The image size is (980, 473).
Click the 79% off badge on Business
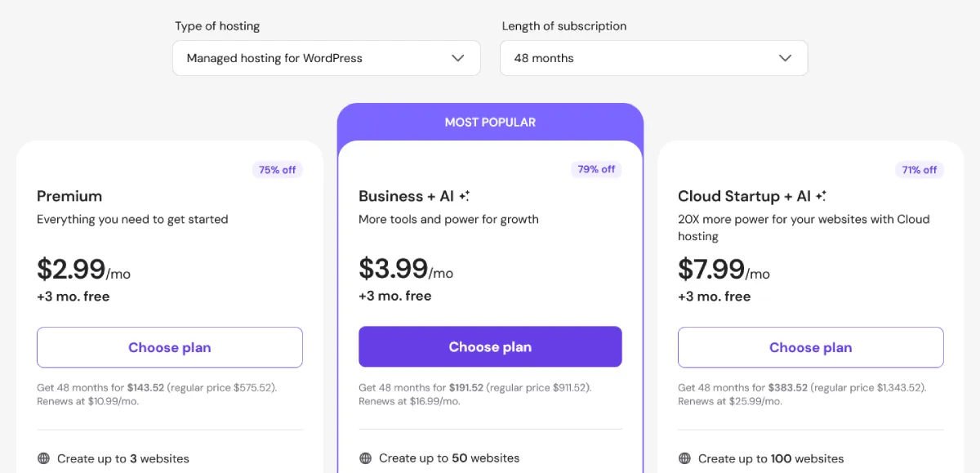coord(596,169)
